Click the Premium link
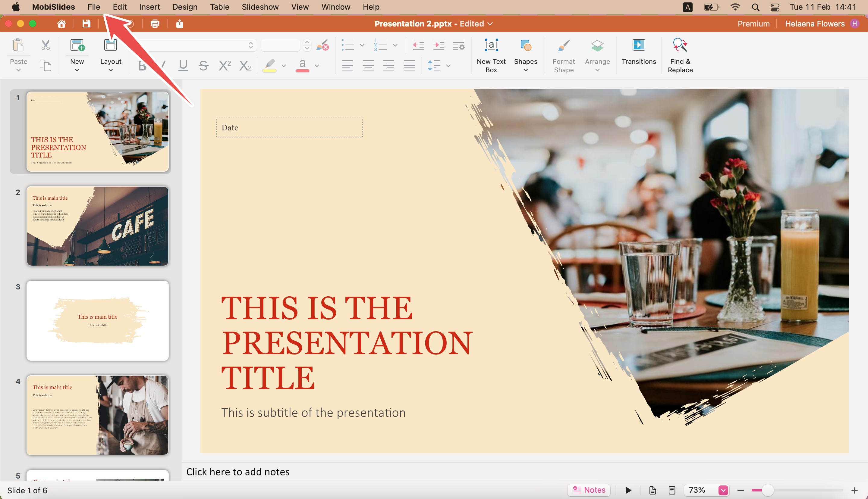 pyautogui.click(x=753, y=24)
